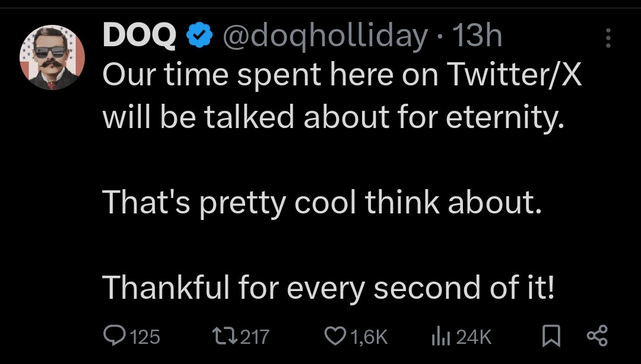Screen dimensions: 641x364
Task: Click the 217 reposts count
Action: 255,337
